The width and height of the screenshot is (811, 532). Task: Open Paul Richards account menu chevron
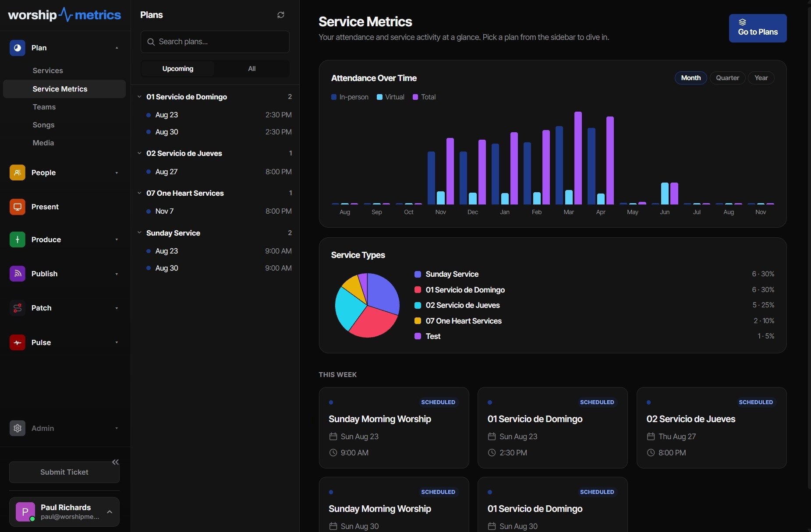click(110, 512)
